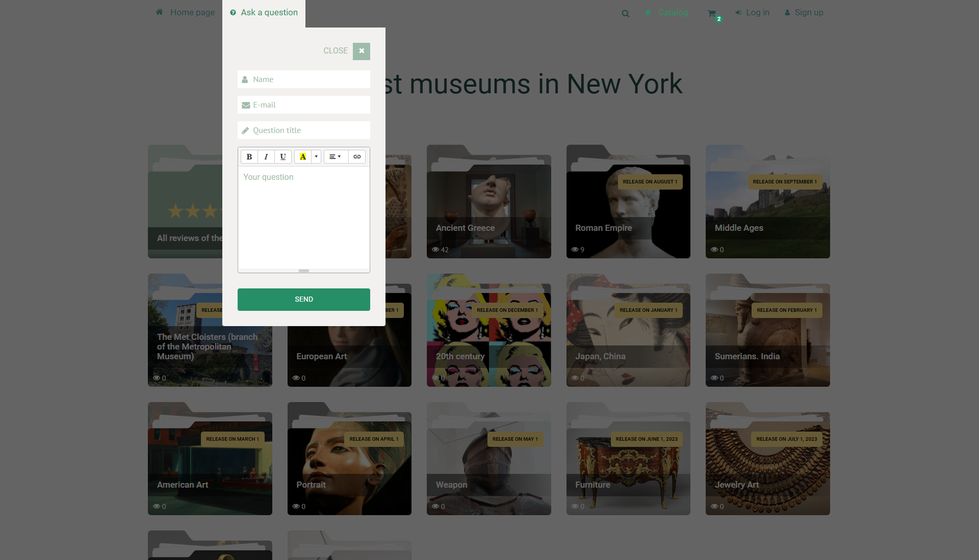The width and height of the screenshot is (979, 560).
Task: Click the RELEASE ON JANUARY 1 badge
Action: pos(648,310)
